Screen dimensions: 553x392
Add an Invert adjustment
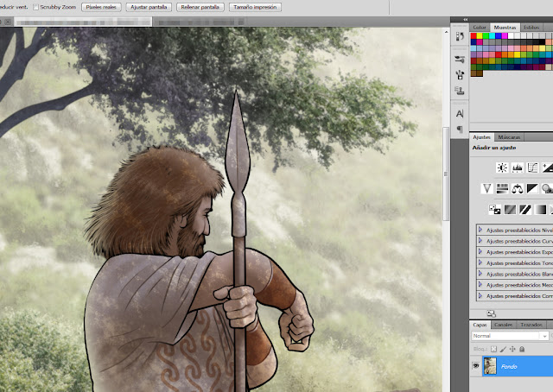(x=495, y=210)
